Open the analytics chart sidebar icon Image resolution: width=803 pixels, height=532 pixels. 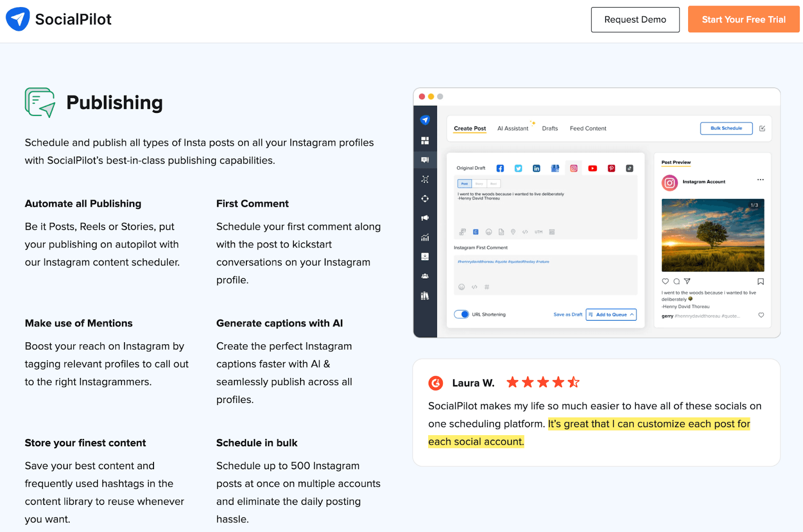[425, 237]
